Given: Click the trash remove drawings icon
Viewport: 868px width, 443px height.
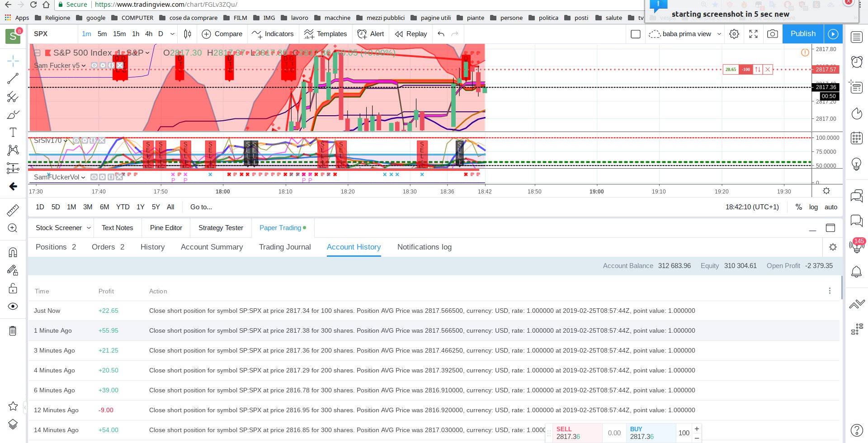Looking at the screenshot, I should point(13,331).
